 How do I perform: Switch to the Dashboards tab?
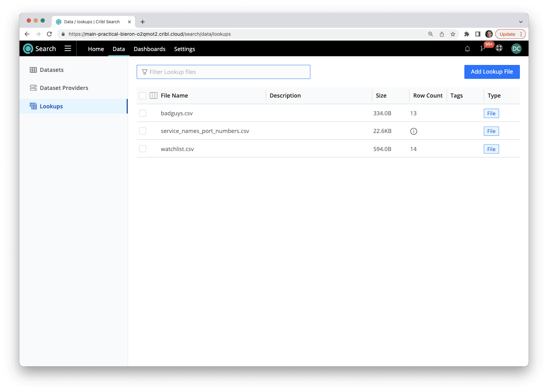pos(150,49)
